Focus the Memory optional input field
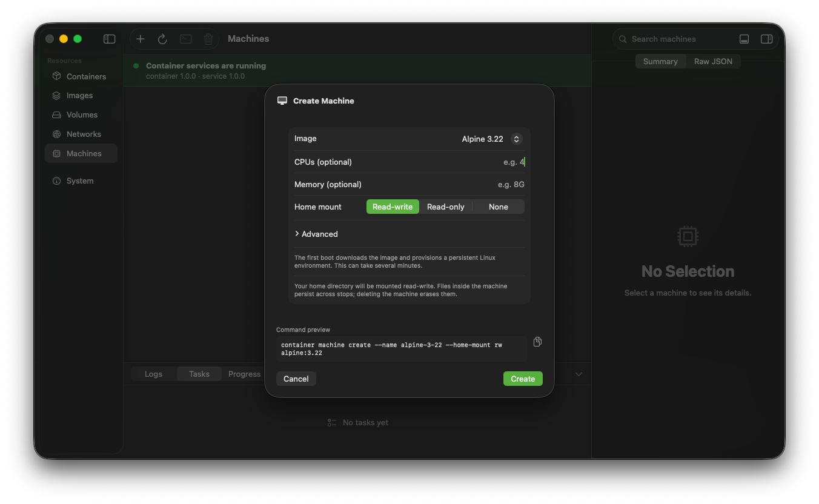 click(409, 184)
